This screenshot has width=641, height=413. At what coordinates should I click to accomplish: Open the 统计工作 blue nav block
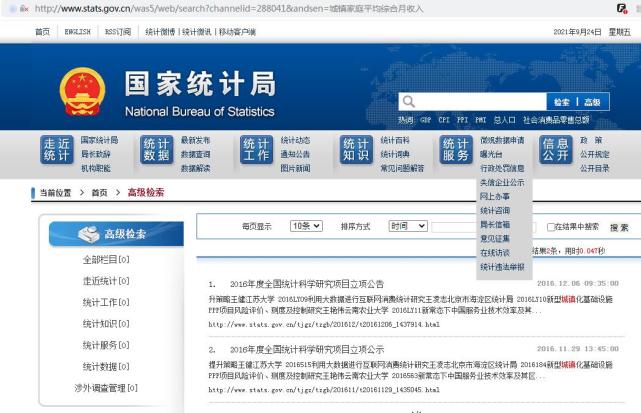pyautogui.click(x=256, y=150)
